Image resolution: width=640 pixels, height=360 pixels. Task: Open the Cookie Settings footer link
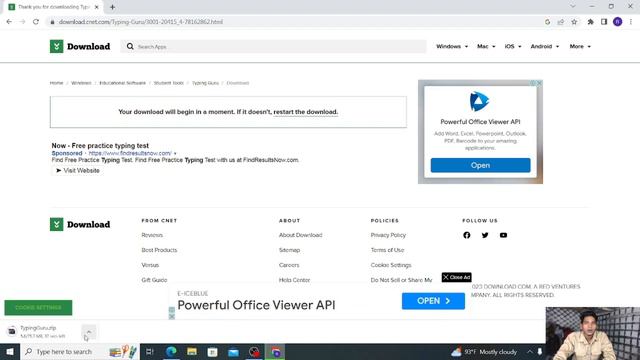[391, 265]
